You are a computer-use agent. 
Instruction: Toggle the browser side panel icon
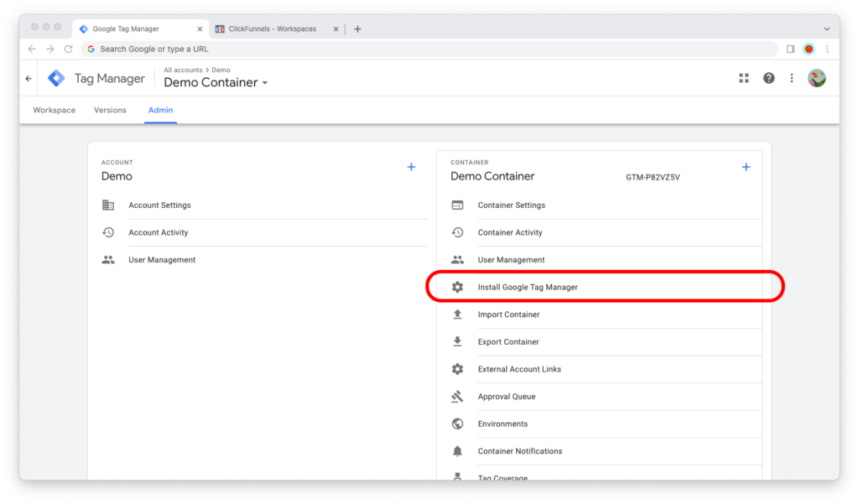point(790,49)
